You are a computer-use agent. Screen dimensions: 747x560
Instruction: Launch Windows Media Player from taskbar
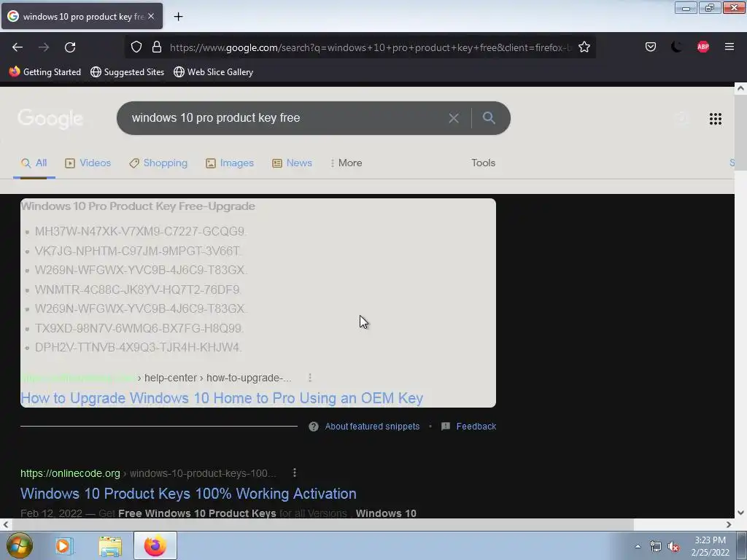pyautogui.click(x=63, y=545)
